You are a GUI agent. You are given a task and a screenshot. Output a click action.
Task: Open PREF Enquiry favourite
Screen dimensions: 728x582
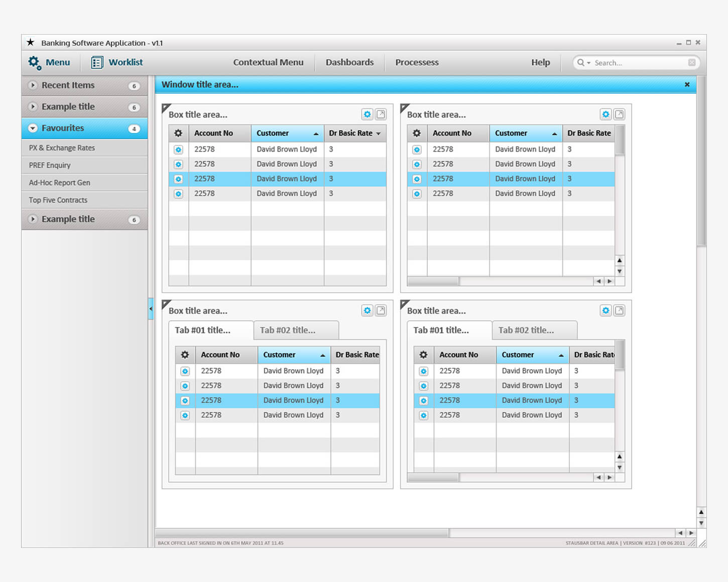click(x=84, y=165)
